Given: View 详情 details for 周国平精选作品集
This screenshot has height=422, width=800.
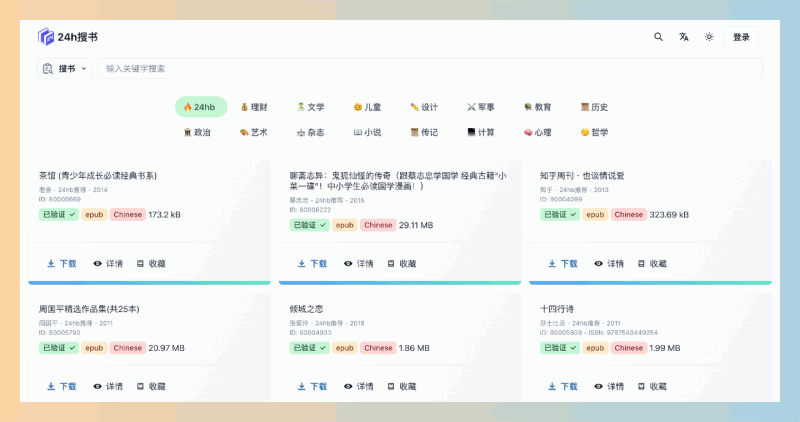Looking at the screenshot, I should tap(108, 387).
